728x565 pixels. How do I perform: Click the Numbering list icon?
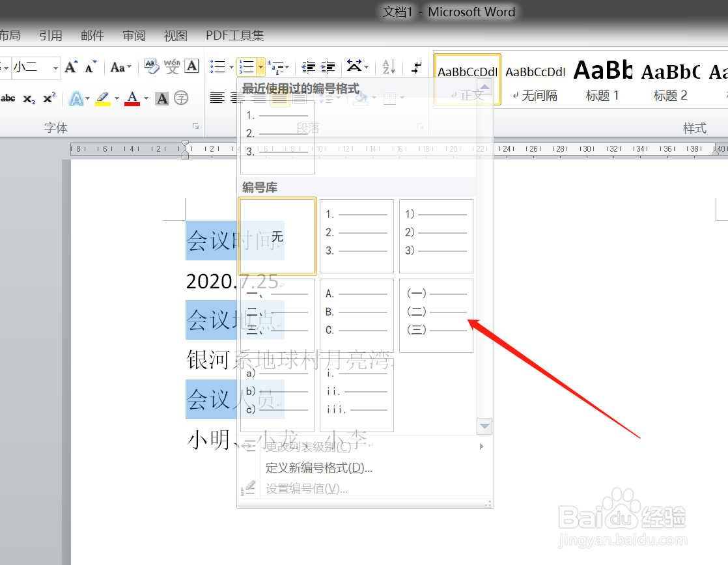[246, 67]
